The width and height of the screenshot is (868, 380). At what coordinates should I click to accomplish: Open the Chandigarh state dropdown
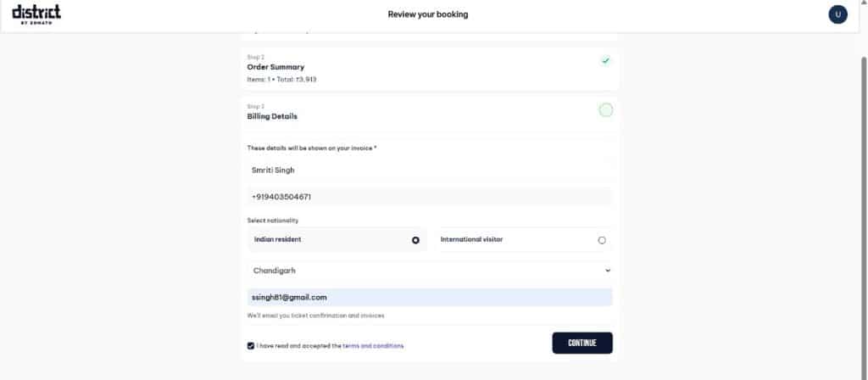click(431, 271)
